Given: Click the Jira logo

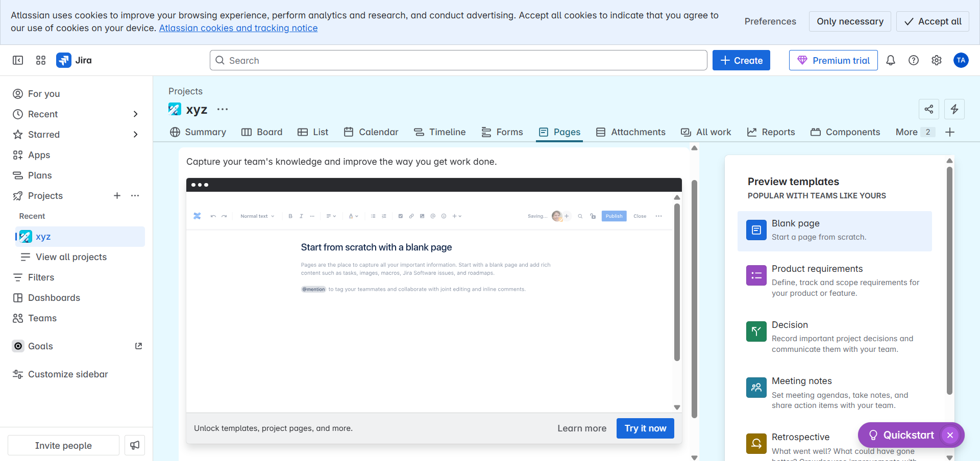Looking at the screenshot, I should tap(75, 60).
